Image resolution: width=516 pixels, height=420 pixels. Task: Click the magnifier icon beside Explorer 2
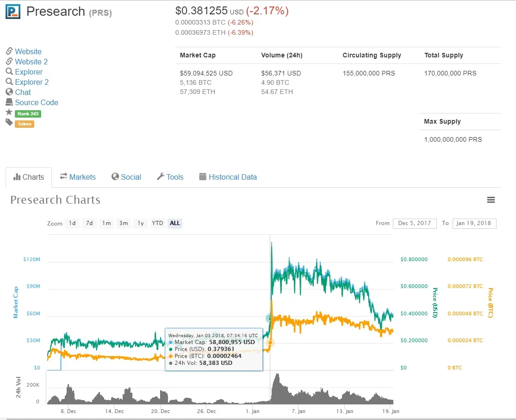(x=9, y=81)
